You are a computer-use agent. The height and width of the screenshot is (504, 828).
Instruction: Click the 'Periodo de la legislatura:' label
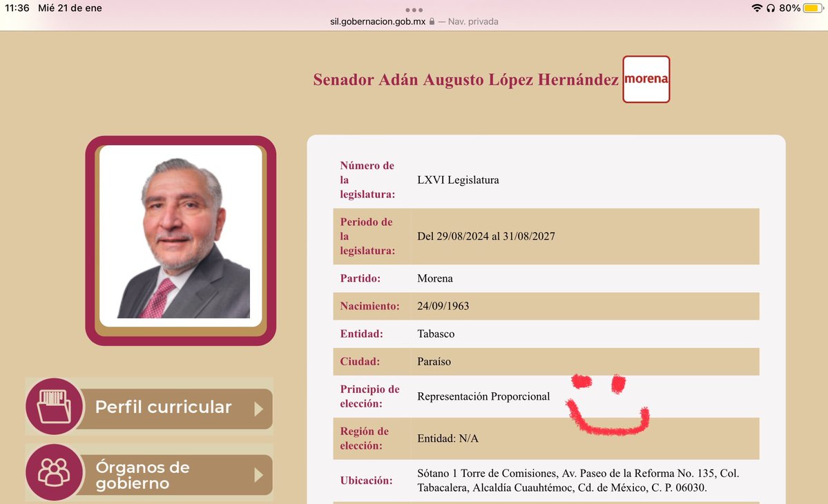[367, 236]
